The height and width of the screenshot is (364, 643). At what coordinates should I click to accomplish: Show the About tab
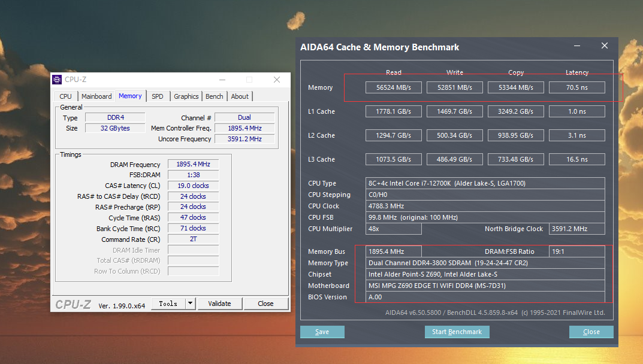(x=240, y=96)
